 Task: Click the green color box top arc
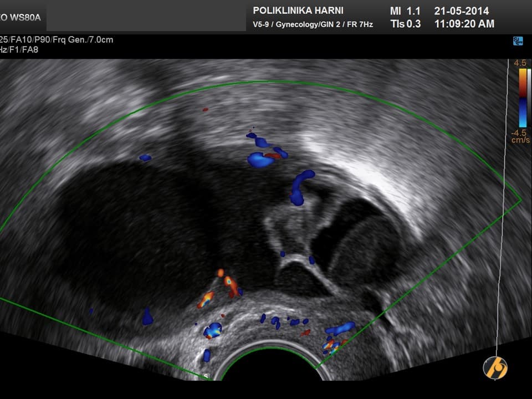[x=260, y=82]
